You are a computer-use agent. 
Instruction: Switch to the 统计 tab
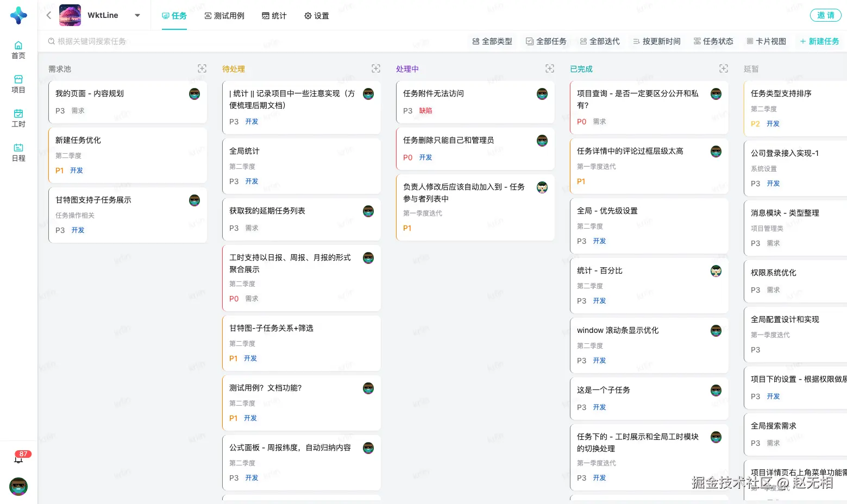click(x=274, y=16)
